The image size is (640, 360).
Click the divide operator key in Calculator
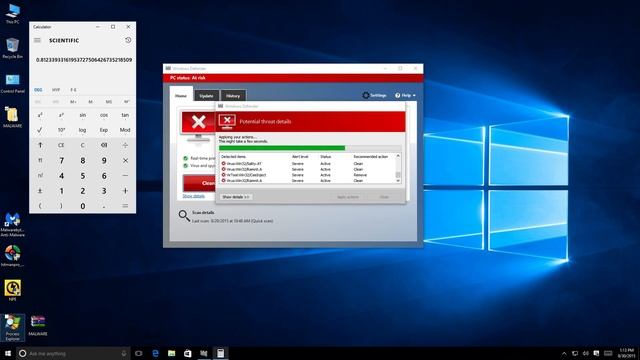pos(125,145)
